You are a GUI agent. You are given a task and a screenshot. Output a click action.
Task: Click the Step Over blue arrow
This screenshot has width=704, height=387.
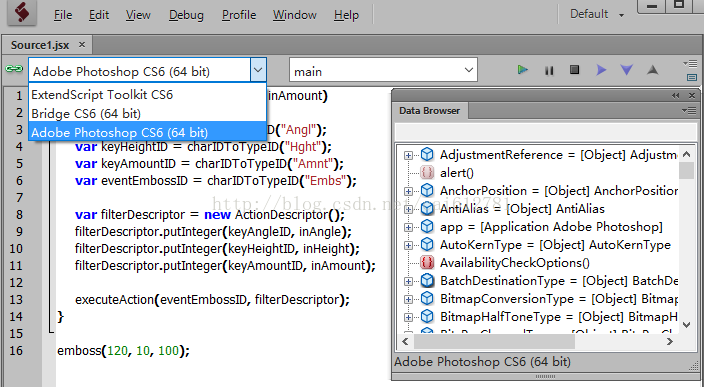[x=601, y=70]
